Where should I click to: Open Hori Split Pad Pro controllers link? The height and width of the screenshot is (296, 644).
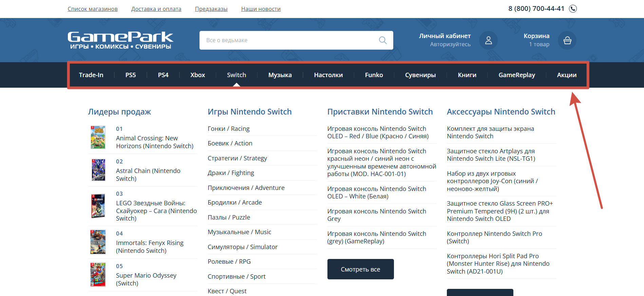coord(498,263)
